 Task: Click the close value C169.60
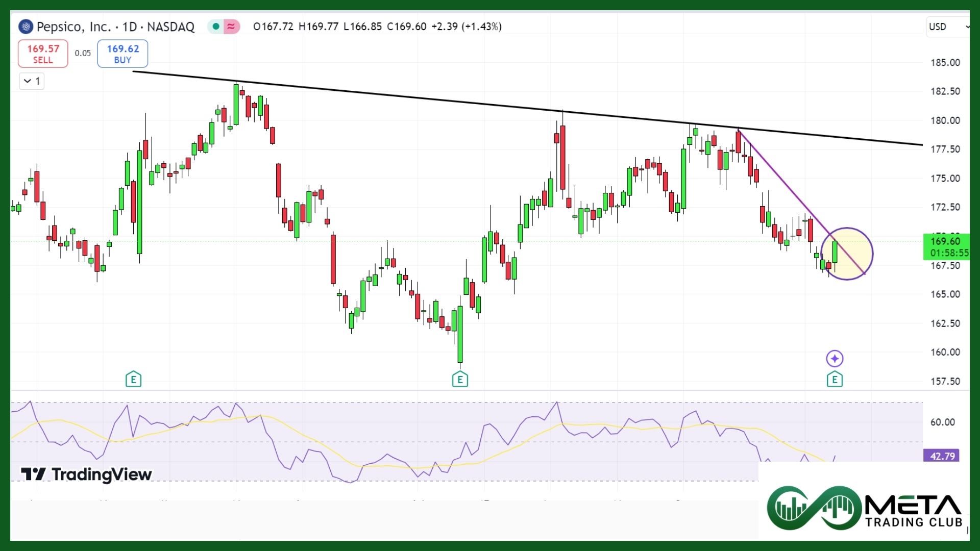point(406,27)
